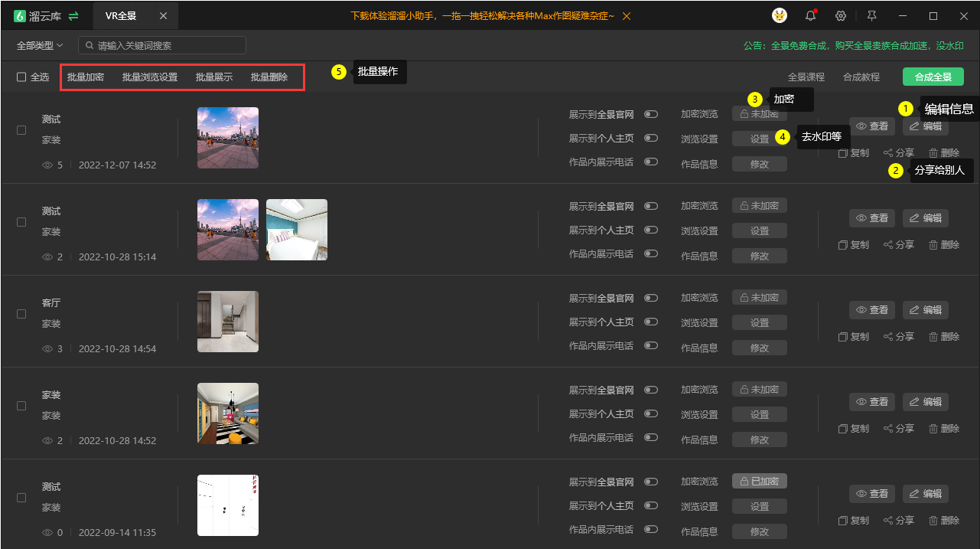
Task: Click the green 合成全景 button
Action: [x=933, y=77]
